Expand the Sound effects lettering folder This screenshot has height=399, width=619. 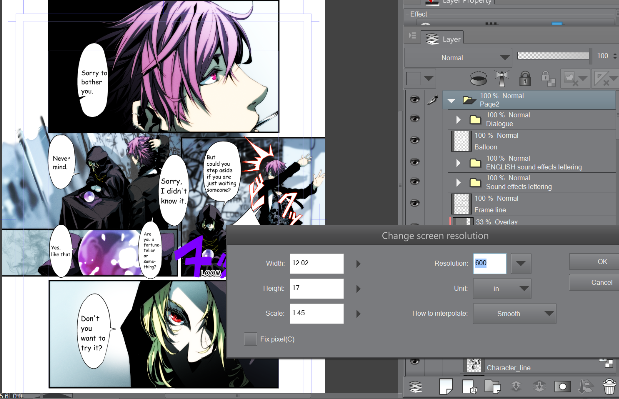point(458,182)
